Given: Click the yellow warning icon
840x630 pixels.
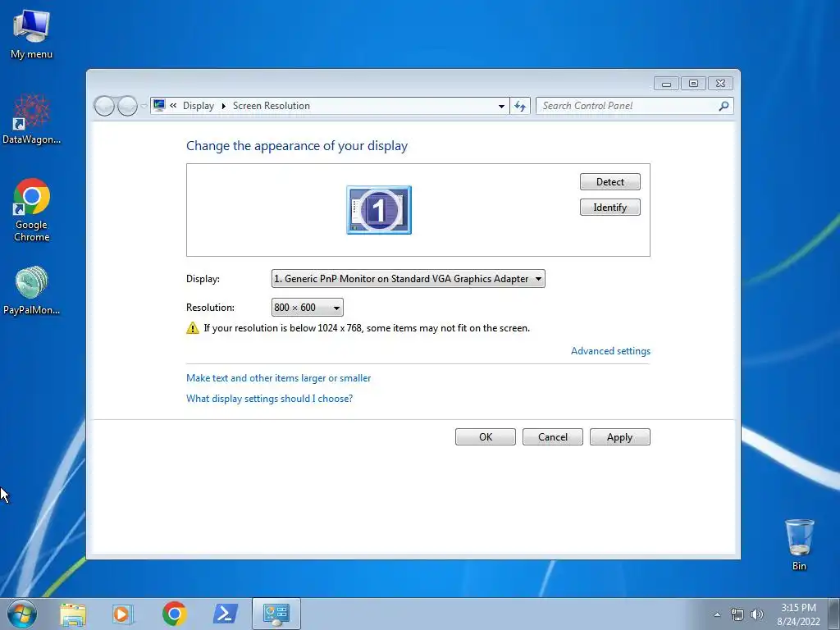Looking at the screenshot, I should pos(192,328).
